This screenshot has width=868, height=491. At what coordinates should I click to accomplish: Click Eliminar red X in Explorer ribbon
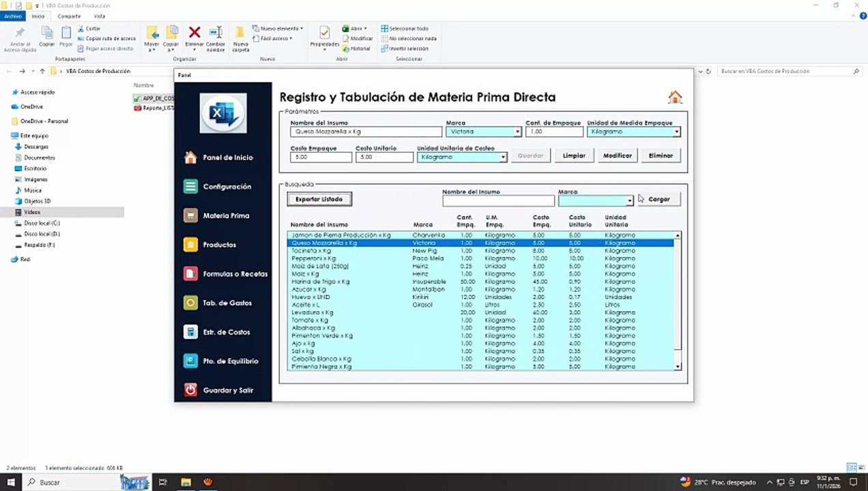click(194, 32)
